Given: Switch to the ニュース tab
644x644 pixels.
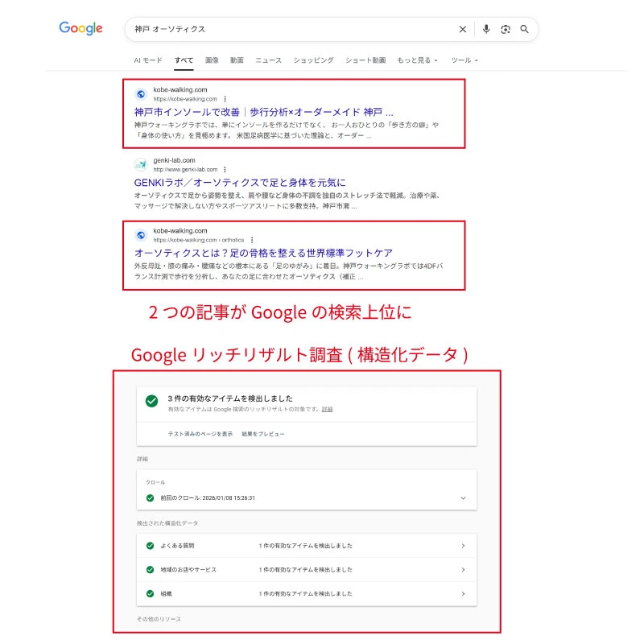Looking at the screenshot, I should pyautogui.click(x=268, y=60).
